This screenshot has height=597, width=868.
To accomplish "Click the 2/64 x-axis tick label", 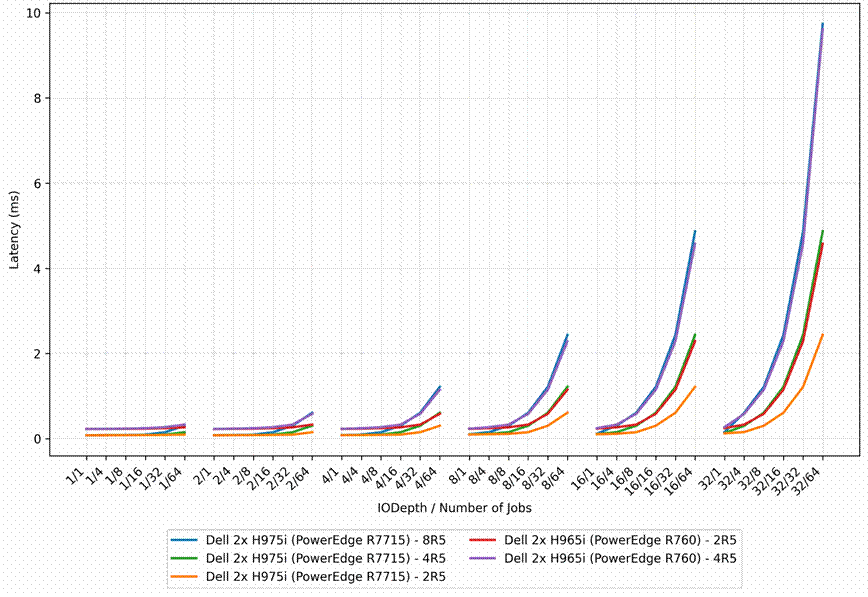I will pyautogui.click(x=301, y=478).
